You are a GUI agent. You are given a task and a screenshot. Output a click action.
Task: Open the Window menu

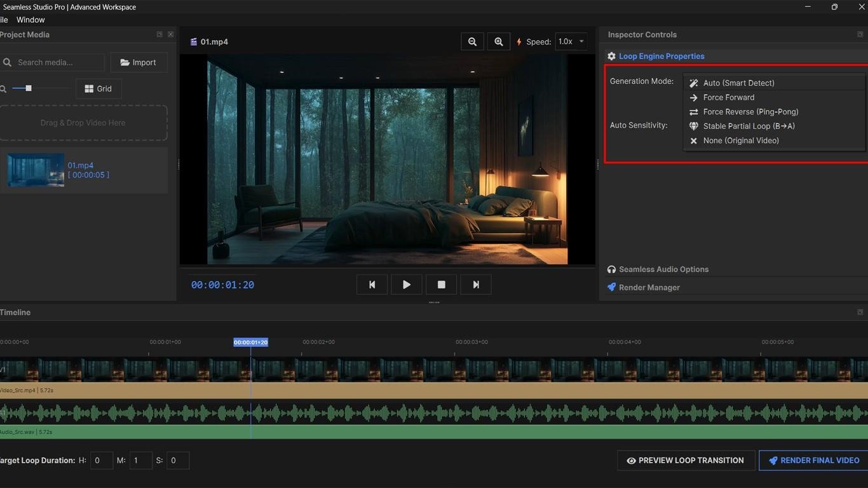31,20
